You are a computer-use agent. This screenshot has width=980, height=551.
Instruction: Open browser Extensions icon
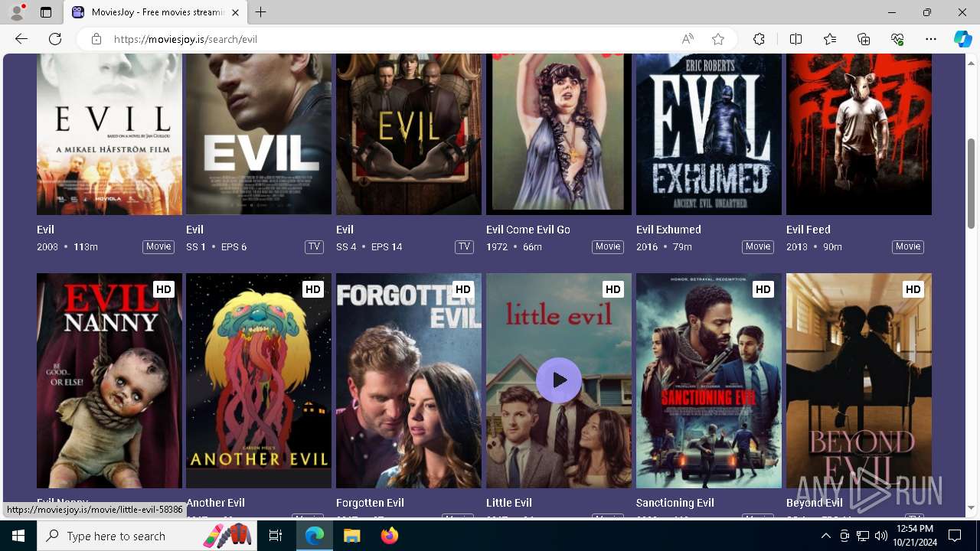coord(759,39)
